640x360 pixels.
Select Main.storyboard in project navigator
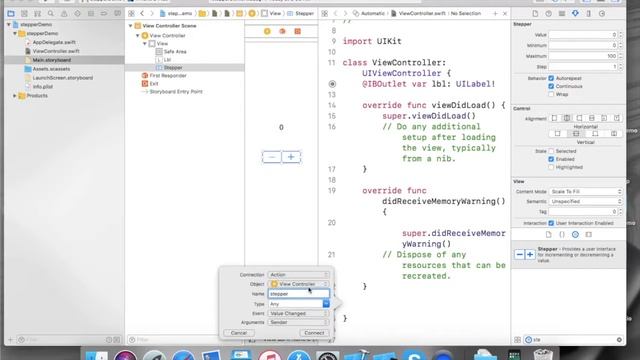click(64, 60)
